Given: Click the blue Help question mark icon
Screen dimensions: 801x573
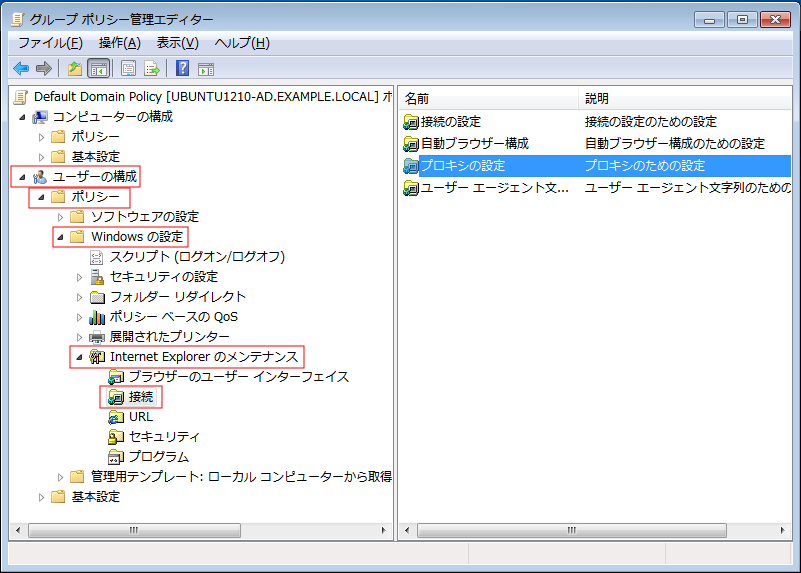Looking at the screenshot, I should tap(183, 69).
